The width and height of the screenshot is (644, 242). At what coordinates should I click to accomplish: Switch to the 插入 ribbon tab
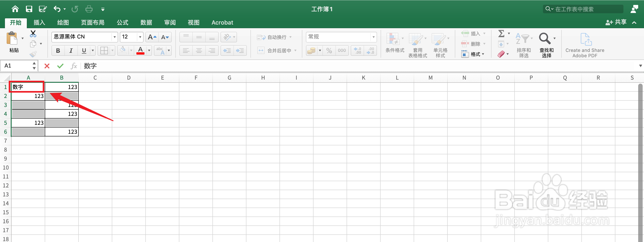click(x=39, y=23)
